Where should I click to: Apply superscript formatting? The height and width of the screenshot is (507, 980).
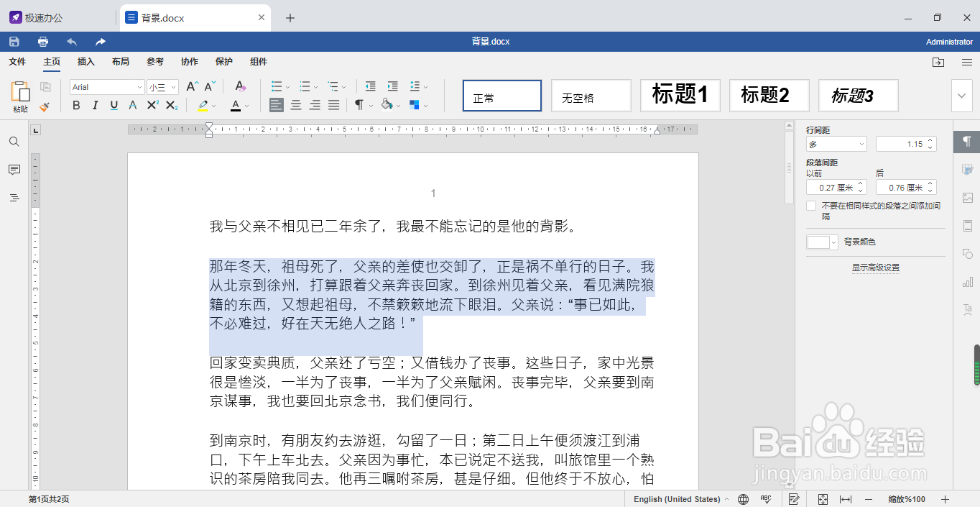click(x=152, y=106)
